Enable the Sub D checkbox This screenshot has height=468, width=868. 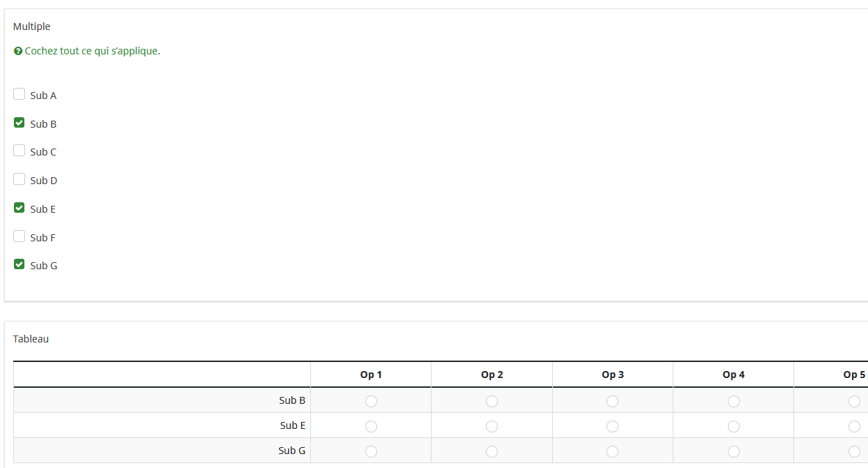click(20, 179)
